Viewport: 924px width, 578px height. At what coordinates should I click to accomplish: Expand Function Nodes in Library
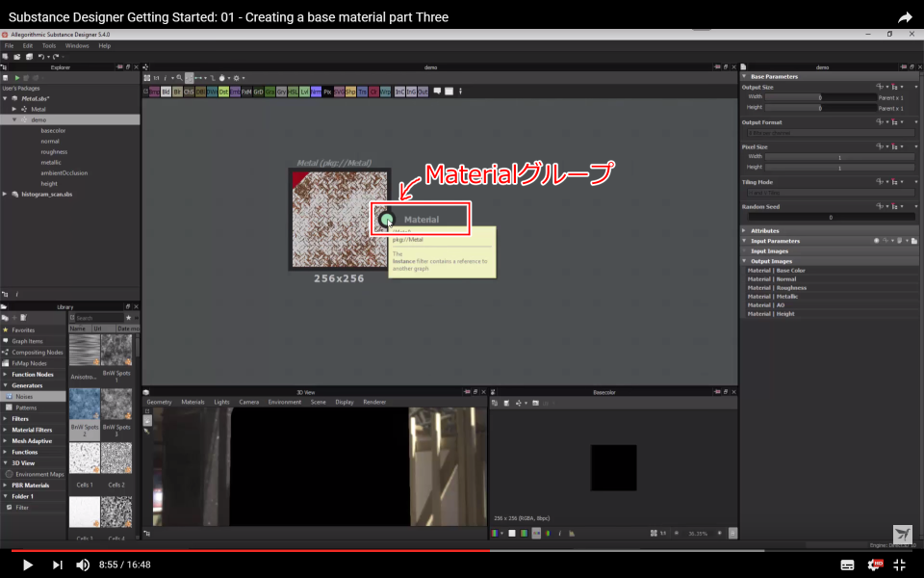pos(6,375)
